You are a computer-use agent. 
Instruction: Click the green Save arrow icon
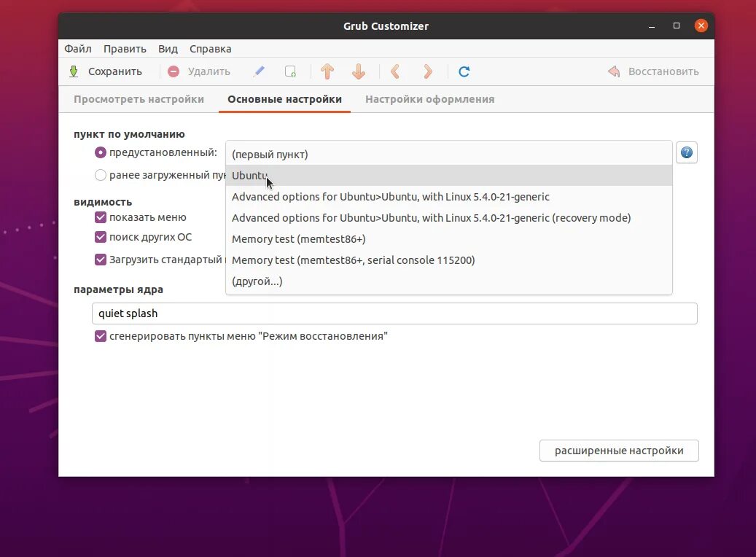tap(74, 72)
